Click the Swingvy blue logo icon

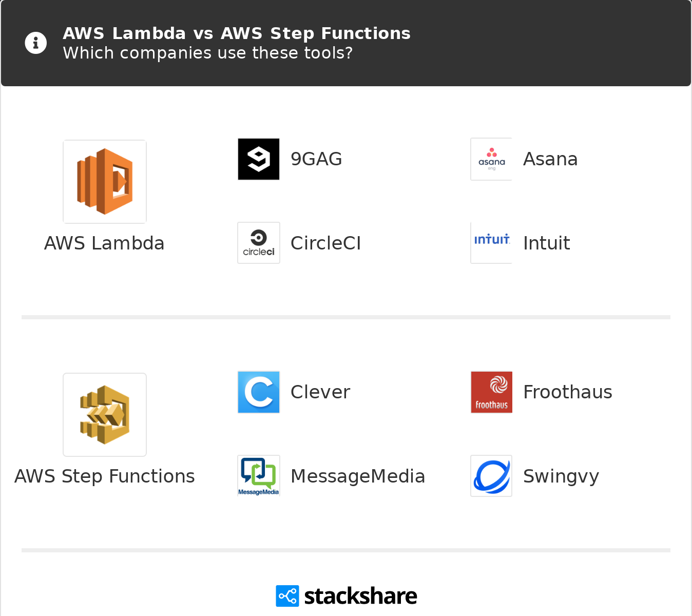pyautogui.click(x=491, y=476)
